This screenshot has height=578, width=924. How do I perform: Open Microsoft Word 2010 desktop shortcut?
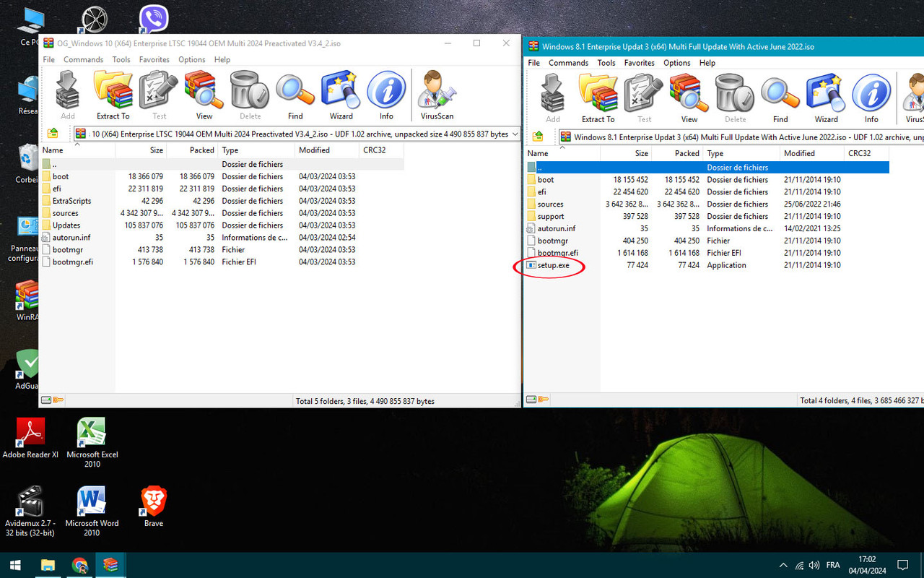tap(92, 511)
